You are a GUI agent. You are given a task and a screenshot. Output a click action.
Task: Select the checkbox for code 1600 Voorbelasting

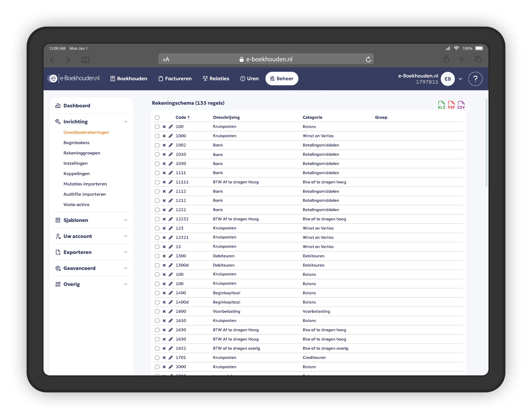click(x=157, y=311)
